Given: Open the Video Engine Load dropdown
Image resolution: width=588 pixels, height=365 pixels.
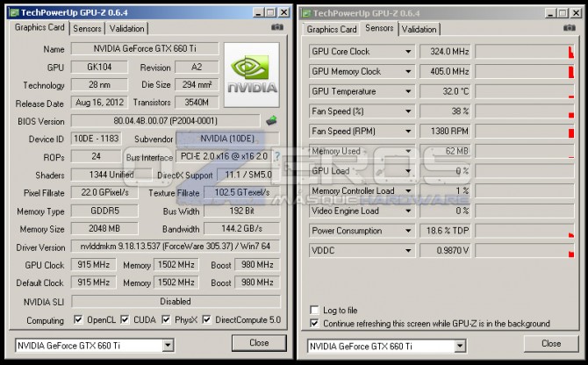Looking at the screenshot, I should coord(408,211).
